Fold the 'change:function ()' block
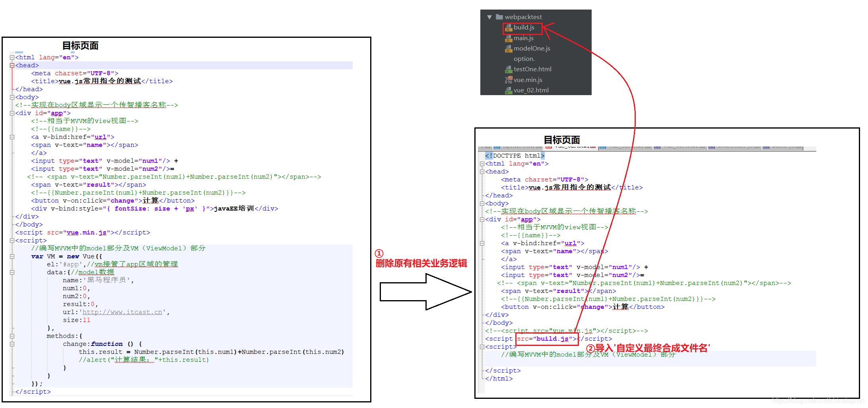The height and width of the screenshot is (408, 868). pos(12,344)
